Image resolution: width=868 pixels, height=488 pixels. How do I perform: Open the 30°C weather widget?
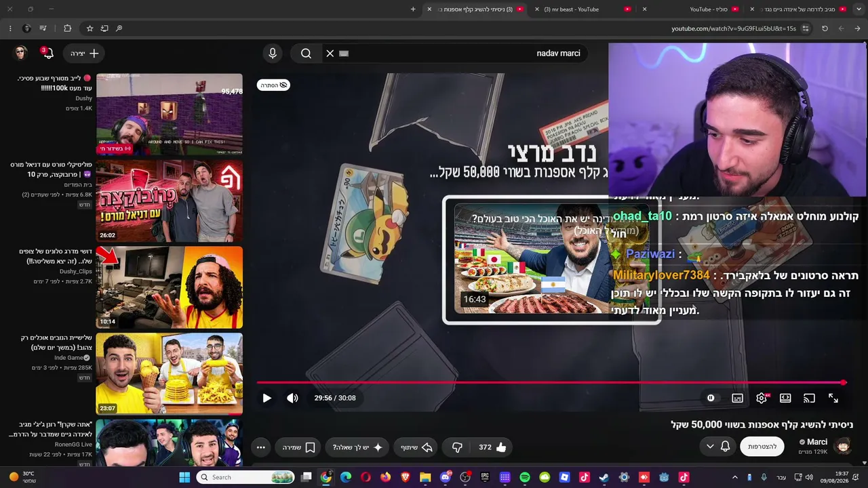pos(23,477)
